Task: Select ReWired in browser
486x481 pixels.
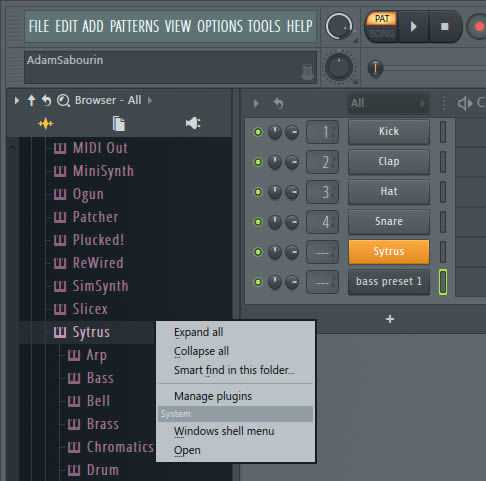Action: click(x=98, y=263)
